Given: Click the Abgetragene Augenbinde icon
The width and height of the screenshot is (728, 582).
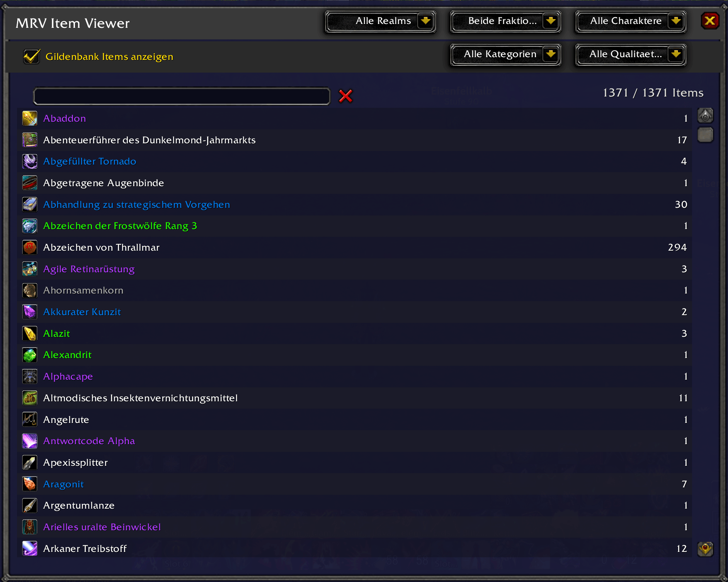Looking at the screenshot, I should [30, 183].
